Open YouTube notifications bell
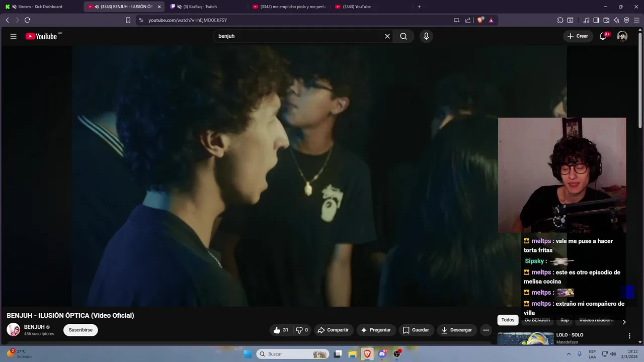 point(603,36)
